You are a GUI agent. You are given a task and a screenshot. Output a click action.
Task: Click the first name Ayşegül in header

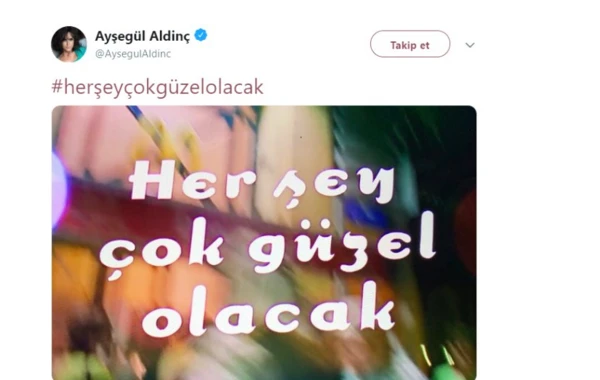(x=120, y=36)
